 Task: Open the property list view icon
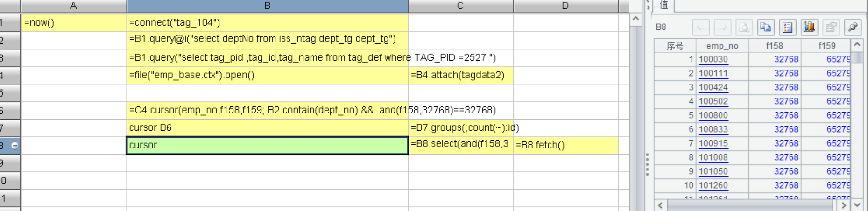click(787, 28)
